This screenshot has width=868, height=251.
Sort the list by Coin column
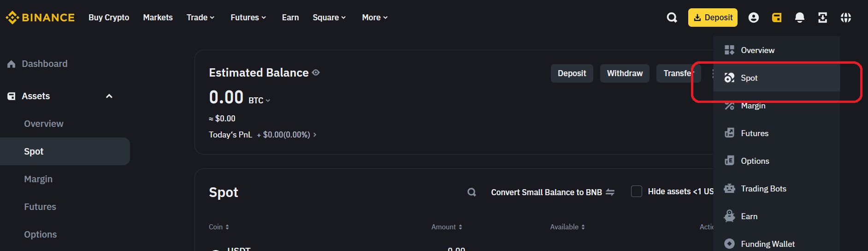(x=219, y=227)
